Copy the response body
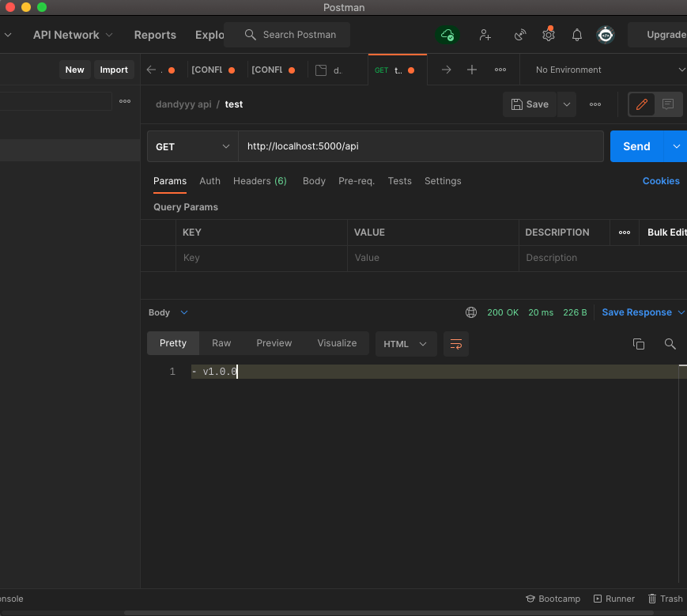Image resolution: width=687 pixels, height=616 pixels. 639,344
